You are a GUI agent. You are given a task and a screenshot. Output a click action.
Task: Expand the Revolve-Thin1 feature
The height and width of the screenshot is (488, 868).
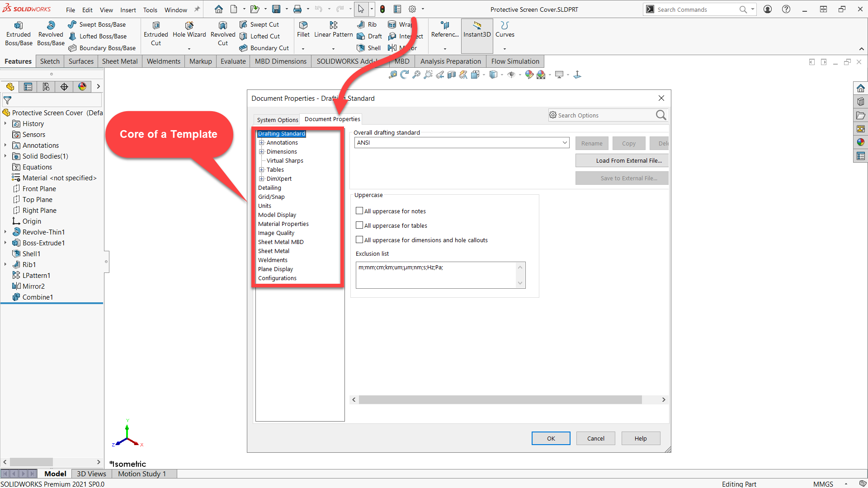(5, 232)
